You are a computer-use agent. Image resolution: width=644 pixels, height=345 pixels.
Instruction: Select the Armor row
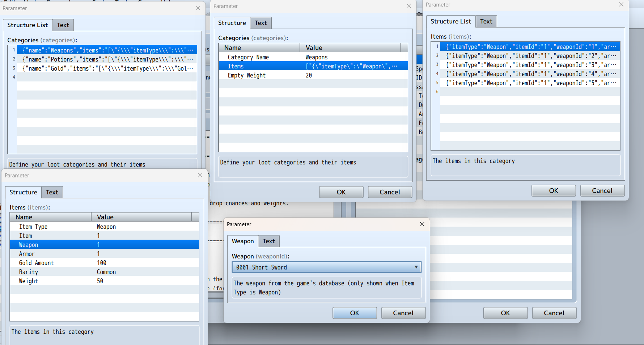click(x=105, y=254)
